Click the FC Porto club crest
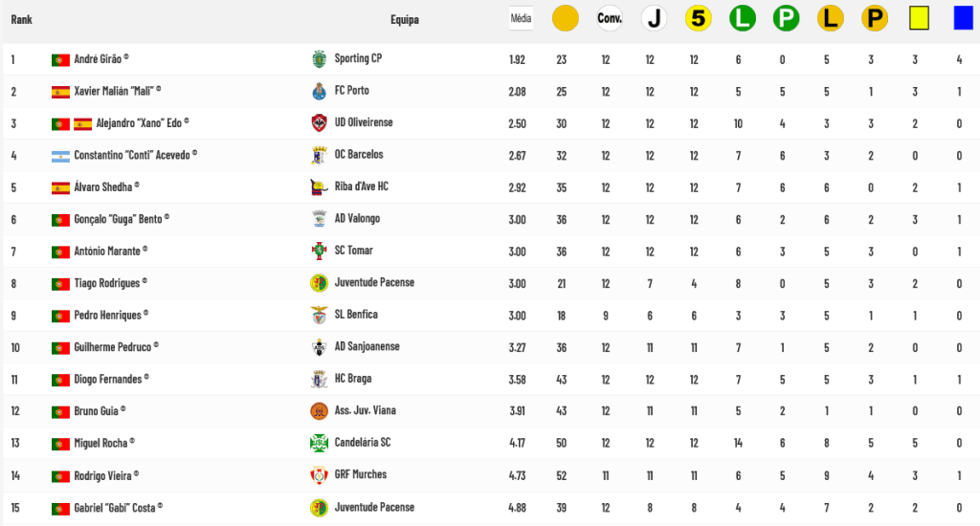980x526 pixels. pos(319,91)
